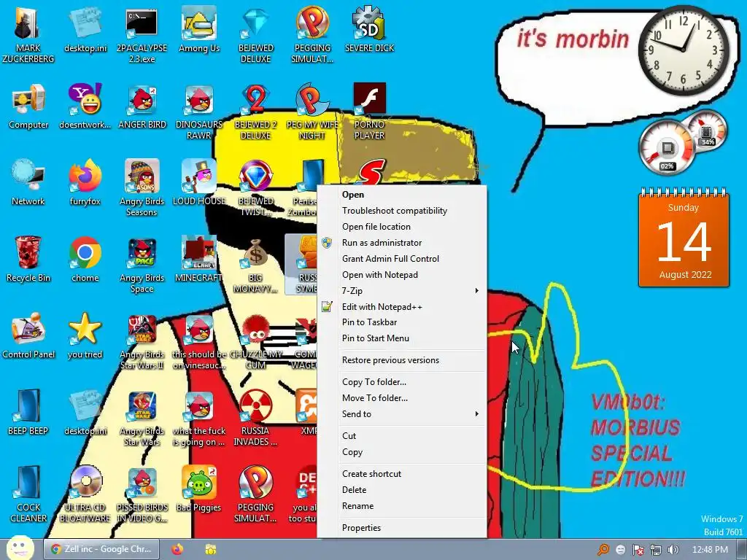This screenshot has height=560, width=747.
Task: Click the Sunday 14 August calendar gadget
Action: pos(684,238)
